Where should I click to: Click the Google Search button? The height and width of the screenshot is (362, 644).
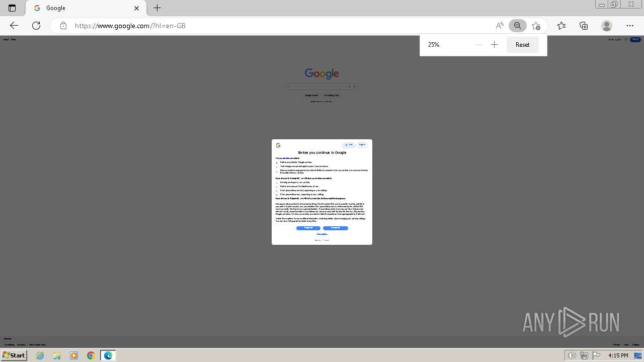click(311, 95)
